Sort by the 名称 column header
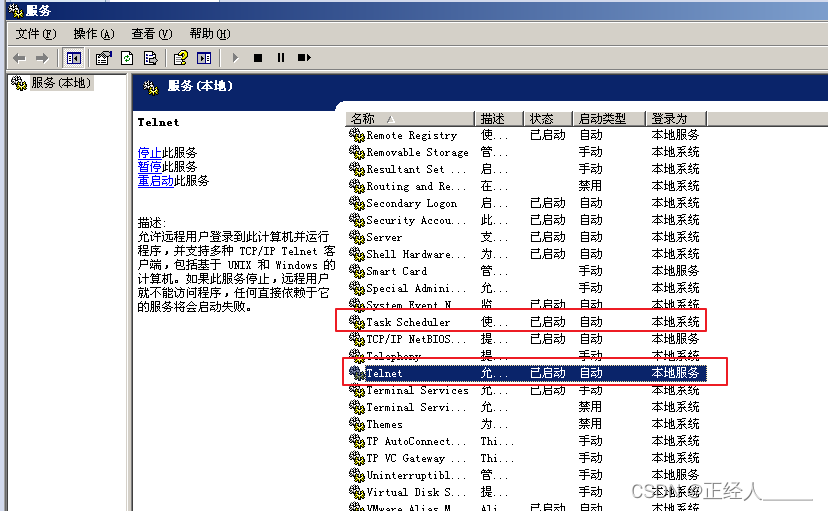 click(410, 119)
